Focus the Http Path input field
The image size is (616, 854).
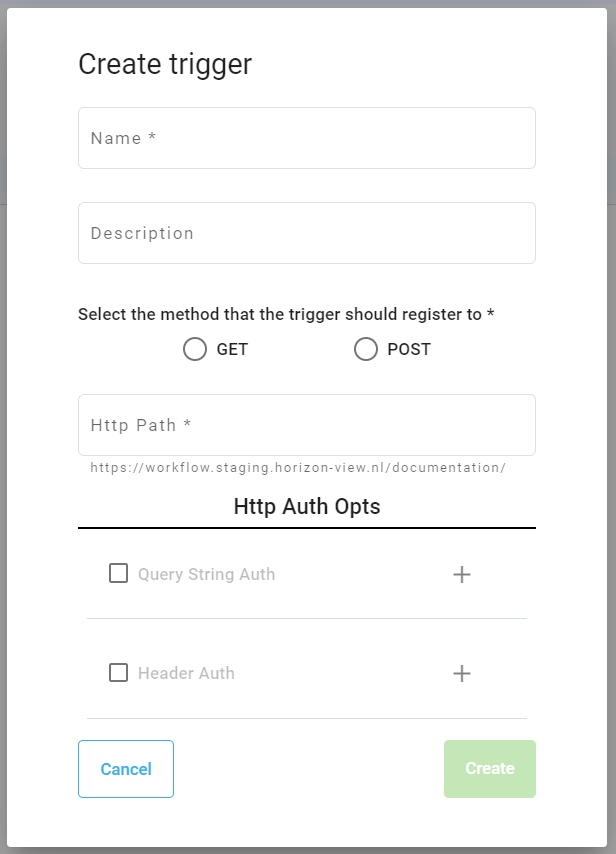306,425
